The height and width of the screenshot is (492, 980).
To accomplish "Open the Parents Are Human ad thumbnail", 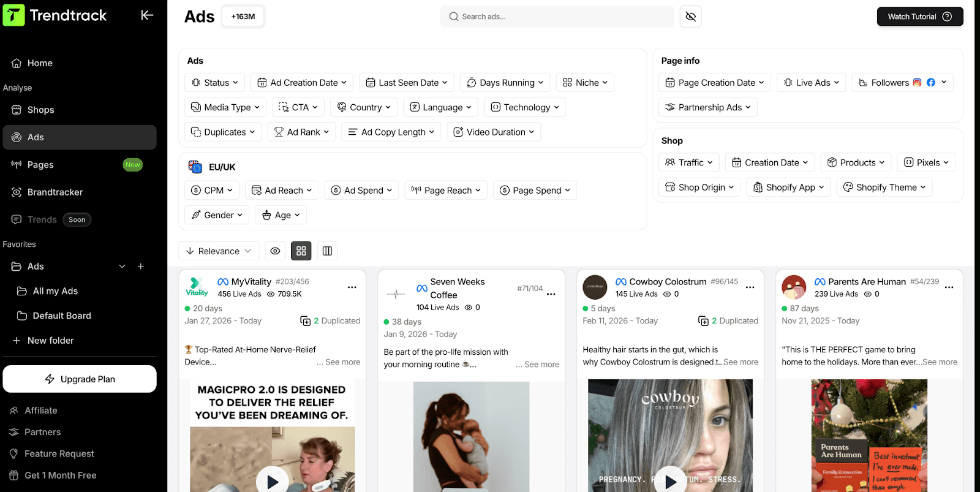I will point(869,436).
